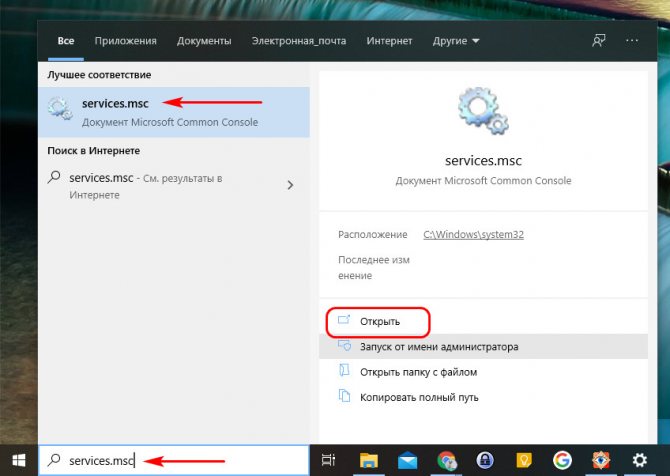Expand the Другие filter dropdown
Viewport: 670px width, 476px height.
[456, 41]
